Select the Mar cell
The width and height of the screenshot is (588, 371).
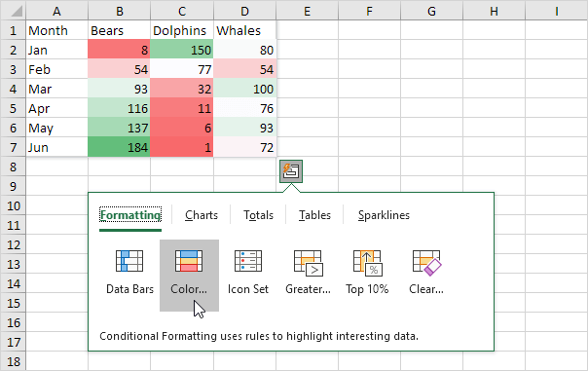pos(57,89)
